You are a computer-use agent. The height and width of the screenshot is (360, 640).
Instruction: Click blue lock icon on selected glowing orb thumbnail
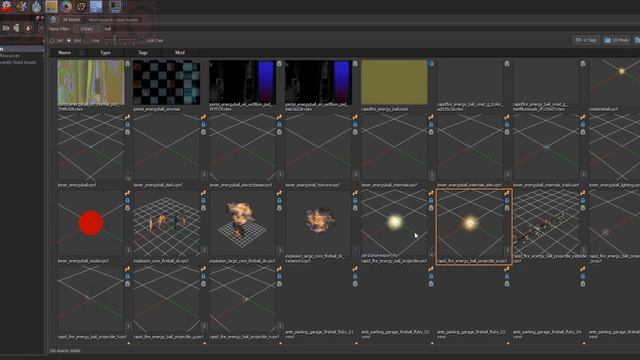point(507,200)
